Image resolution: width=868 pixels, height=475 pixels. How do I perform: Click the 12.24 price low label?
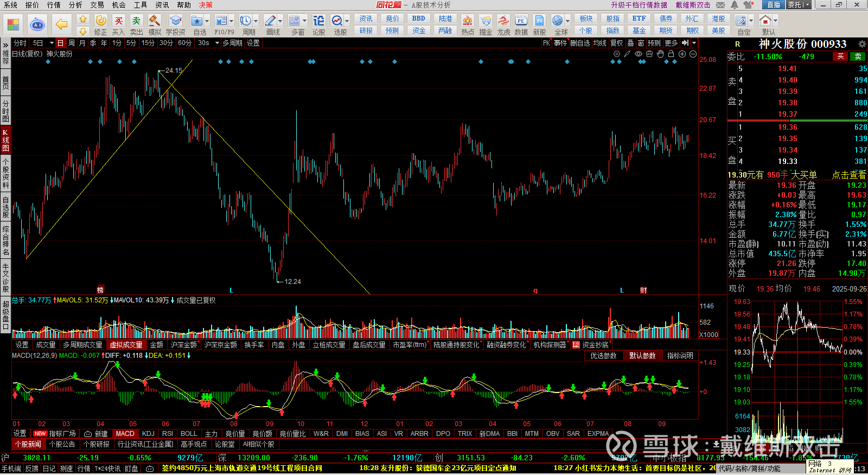point(292,281)
